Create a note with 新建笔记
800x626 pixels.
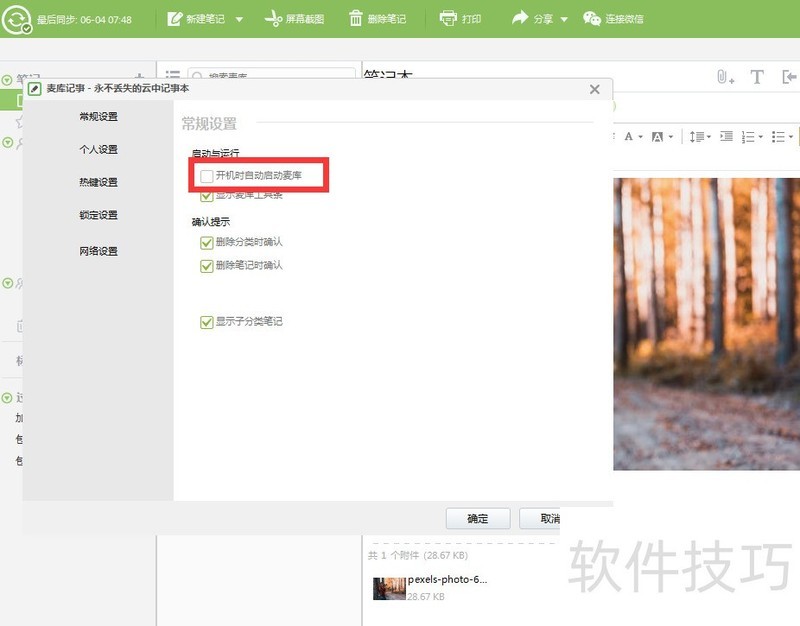pos(196,19)
